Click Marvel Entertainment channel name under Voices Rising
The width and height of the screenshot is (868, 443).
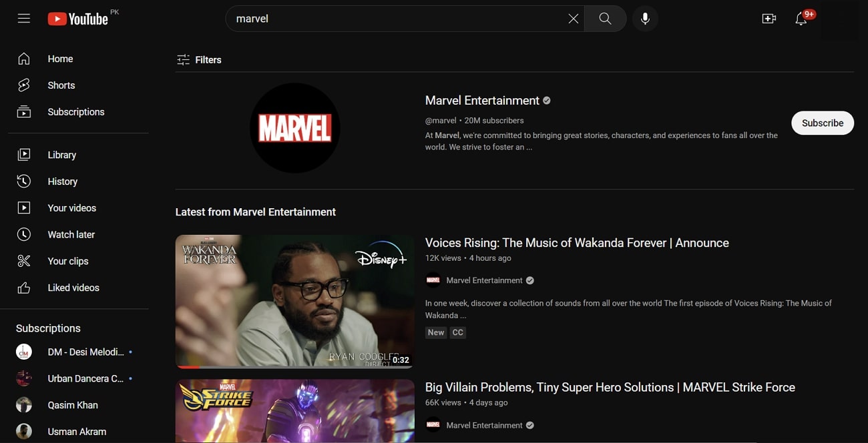click(x=484, y=281)
